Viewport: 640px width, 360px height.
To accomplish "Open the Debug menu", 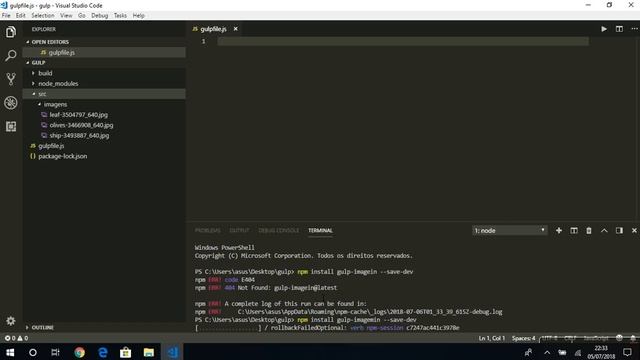I will click(x=100, y=16).
